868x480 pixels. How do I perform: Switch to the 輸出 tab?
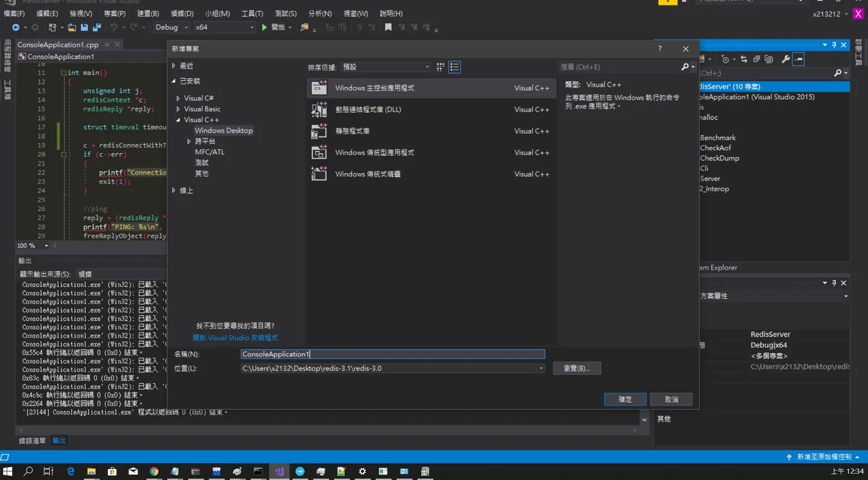(59, 441)
